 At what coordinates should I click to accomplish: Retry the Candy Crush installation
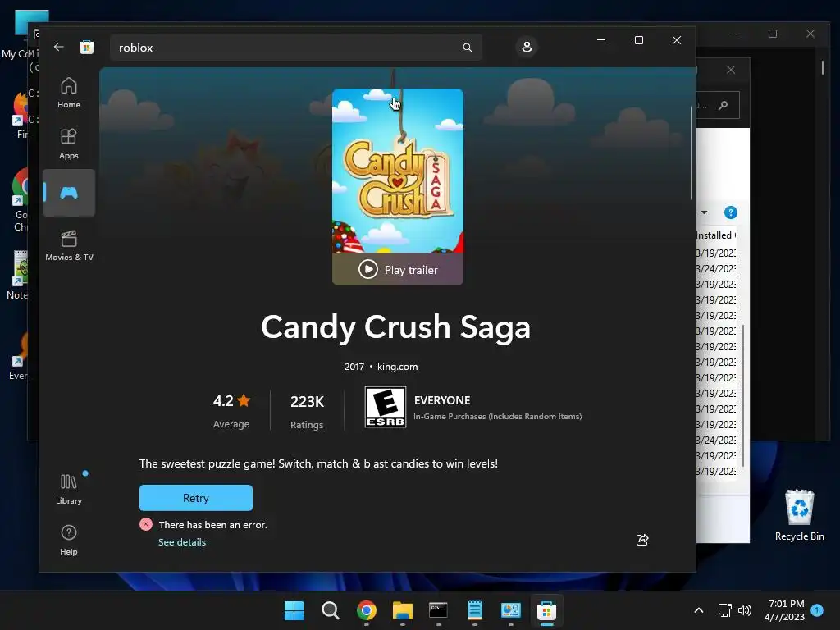[196, 498]
